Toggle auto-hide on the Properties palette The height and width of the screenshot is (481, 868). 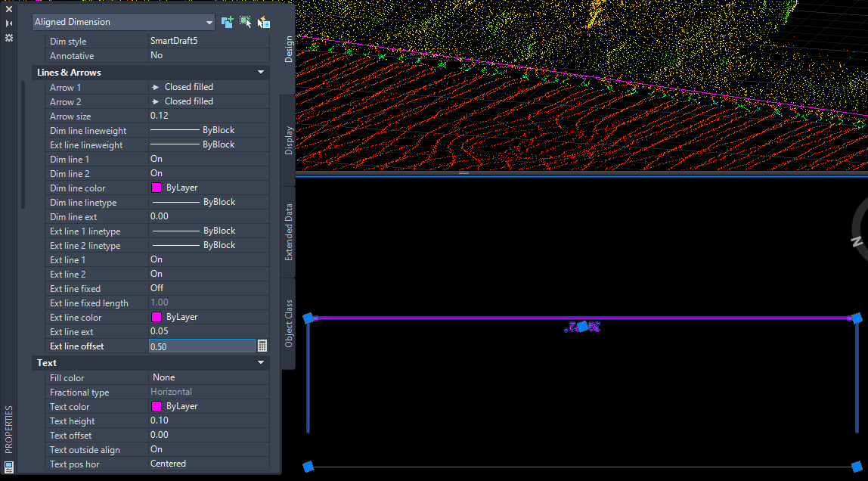[8, 23]
